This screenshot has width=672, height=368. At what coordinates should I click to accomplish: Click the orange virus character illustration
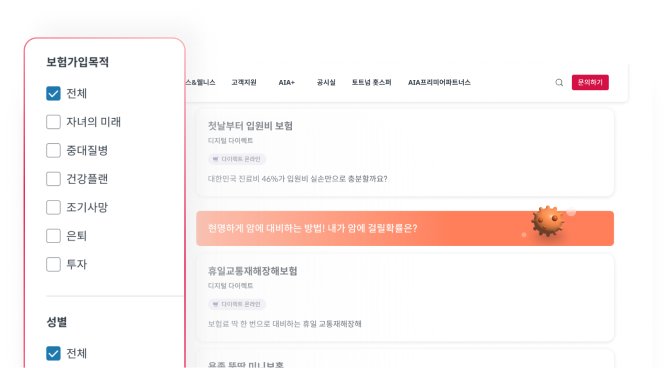(547, 221)
